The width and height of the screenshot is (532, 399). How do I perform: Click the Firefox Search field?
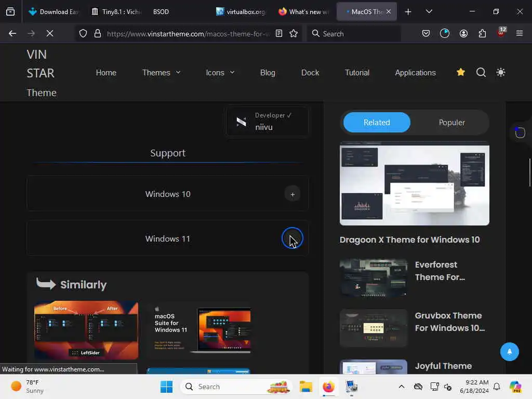[354, 34]
